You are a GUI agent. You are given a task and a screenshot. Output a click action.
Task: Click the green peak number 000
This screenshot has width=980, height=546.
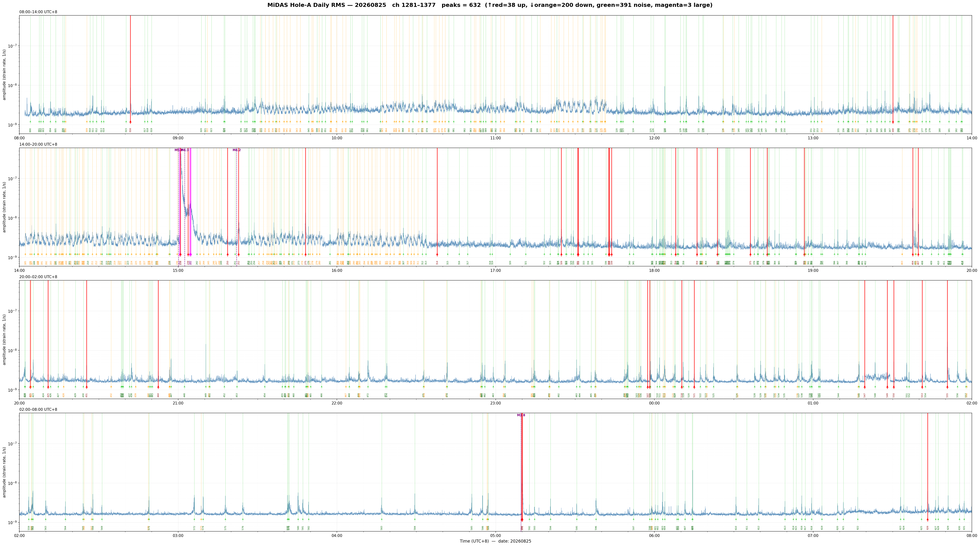point(30,130)
